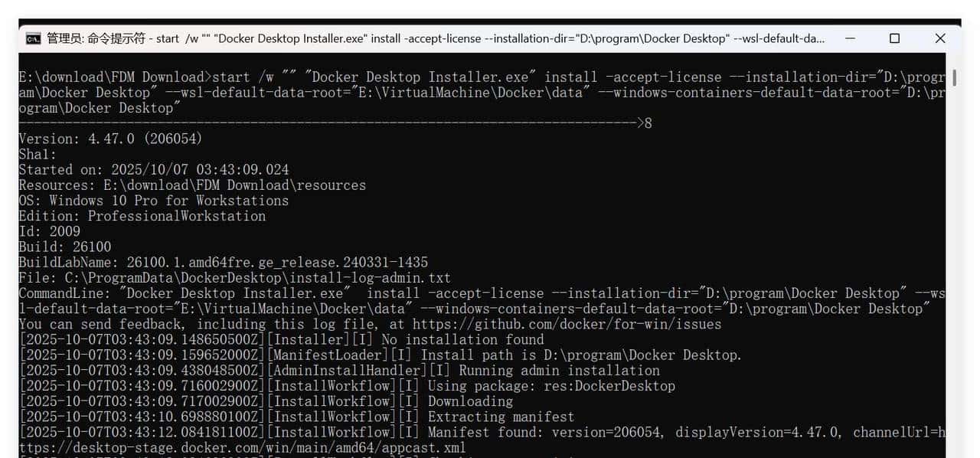Viewport: 980px width, 458px height.
Task: Close the installer Command Prompt window
Action: coord(940,38)
